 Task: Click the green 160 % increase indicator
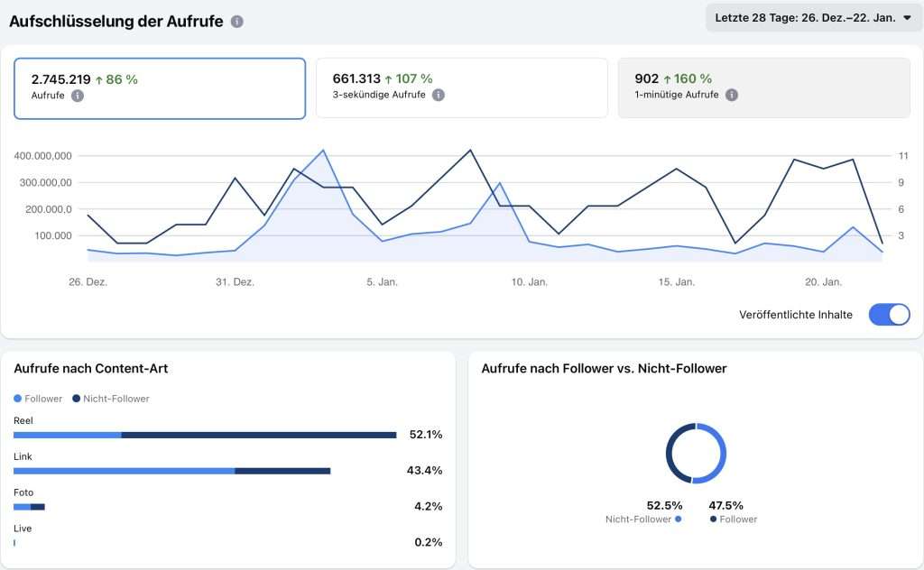coord(688,78)
